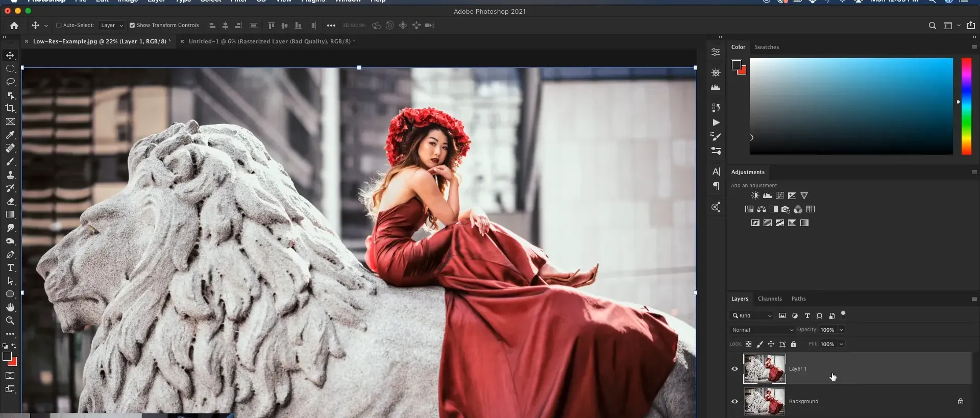Image resolution: width=980 pixels, height=418 pixels.
Task: Open the blend mode Normal dropdown
Action: coord(762,330)
